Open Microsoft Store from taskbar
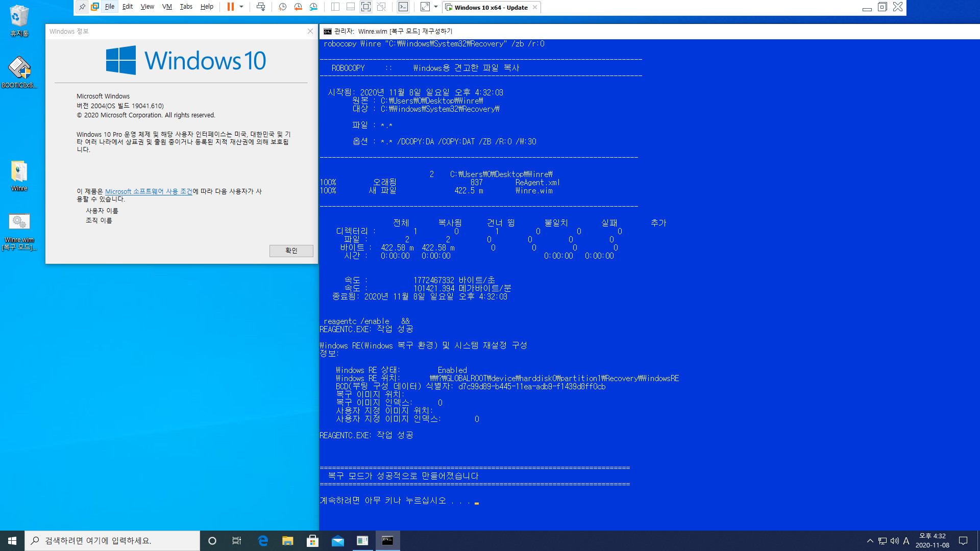Viewport: 980px width, 551px height. (x=312, y=541)
